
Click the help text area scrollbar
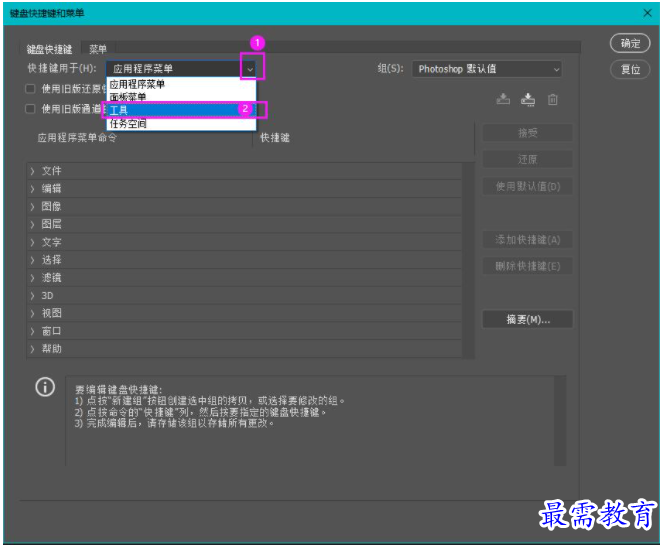tap(560, 421)
